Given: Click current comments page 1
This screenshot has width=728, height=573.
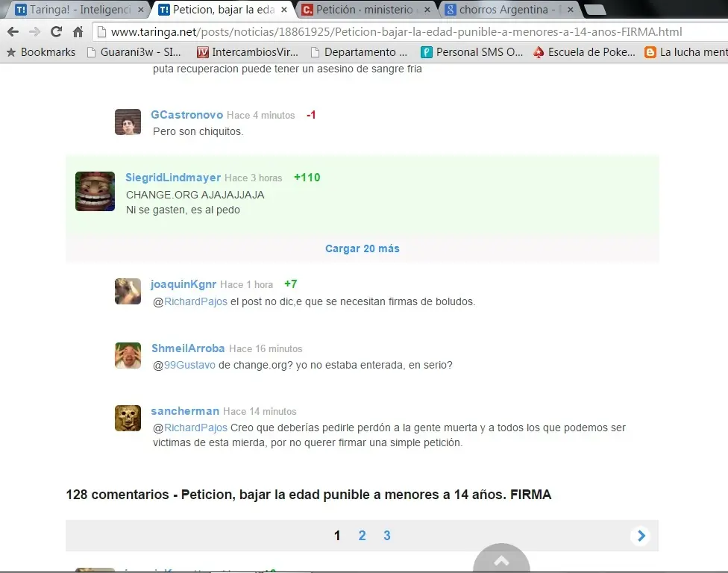Looking at the screenshot, I should tap(337, 536).
